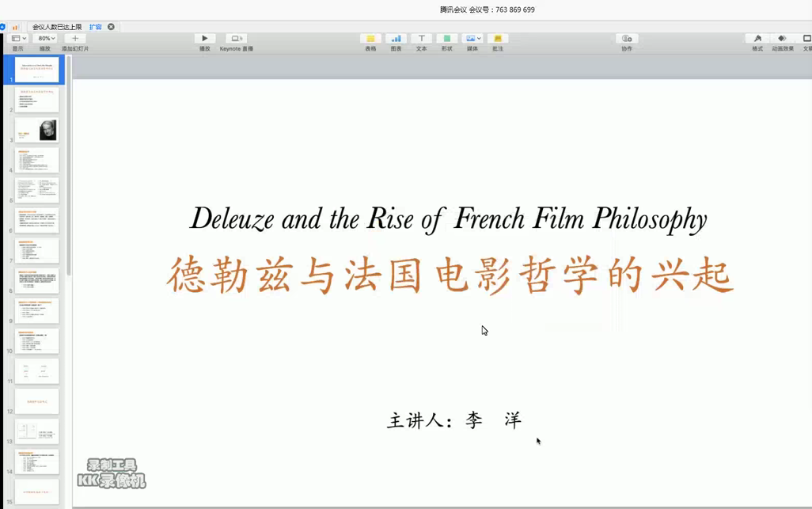Toggle the Document panel
This screenshot has height=509, width=812.
[806, 38]
